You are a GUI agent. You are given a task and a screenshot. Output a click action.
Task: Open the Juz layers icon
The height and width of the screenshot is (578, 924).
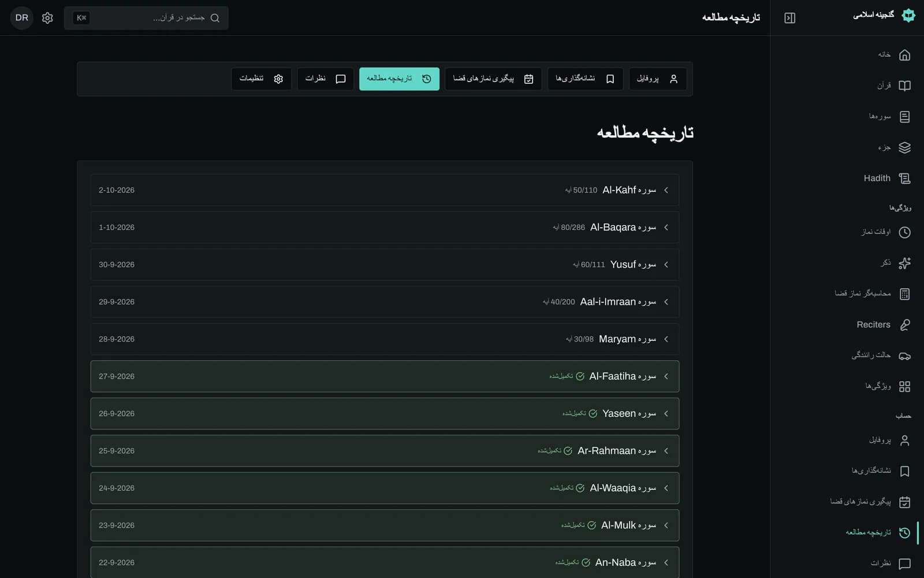(x=904, y=147)
